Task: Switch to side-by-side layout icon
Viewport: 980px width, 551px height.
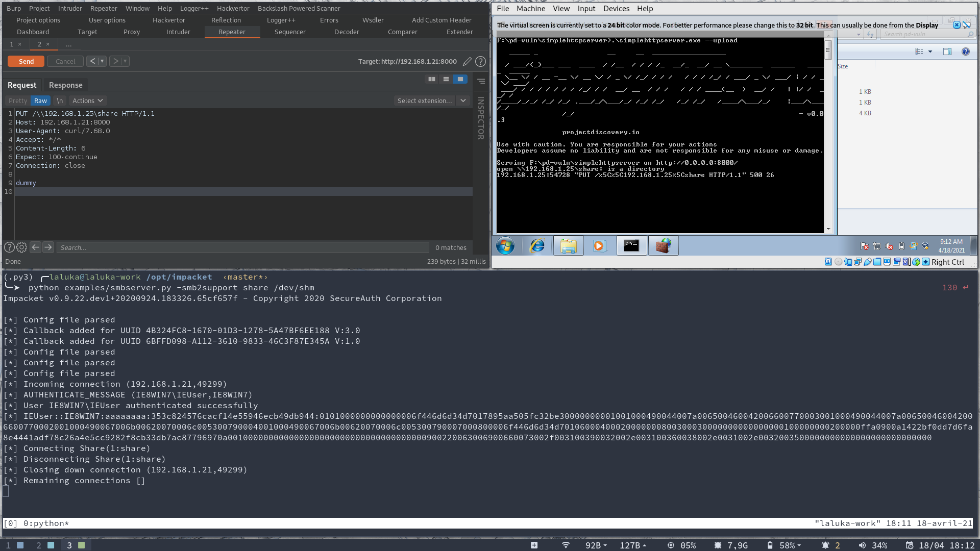Action: (x=432, y=80)
